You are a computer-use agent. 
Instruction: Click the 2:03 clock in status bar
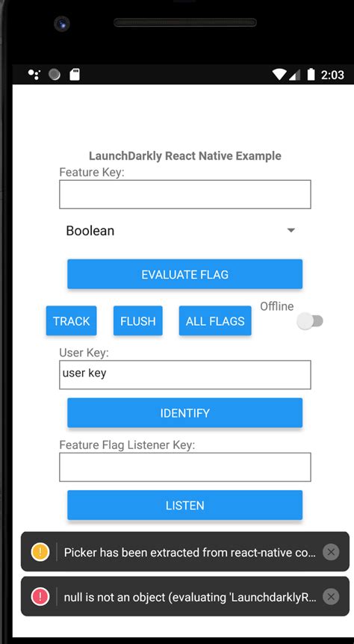click(332, 75)
